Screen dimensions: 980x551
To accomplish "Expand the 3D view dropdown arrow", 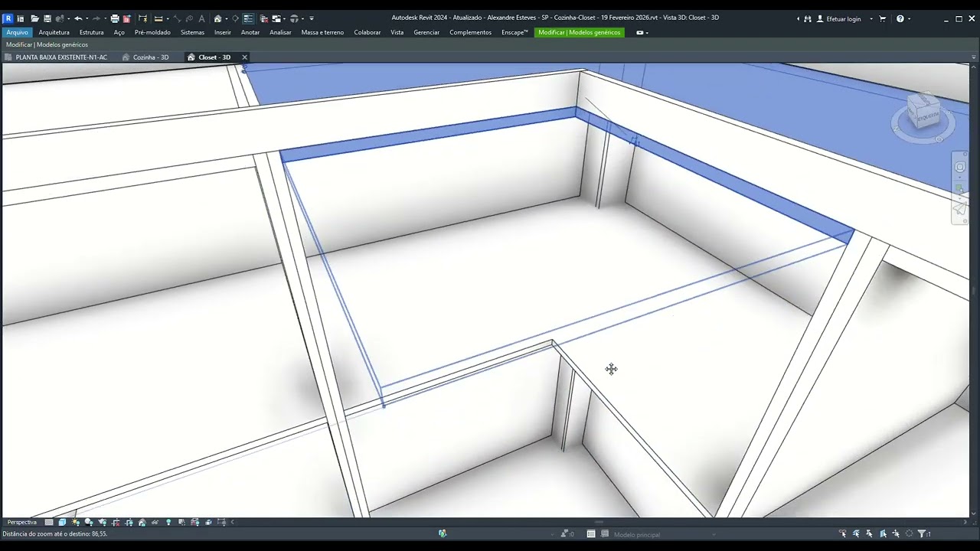I will (227, 18).
